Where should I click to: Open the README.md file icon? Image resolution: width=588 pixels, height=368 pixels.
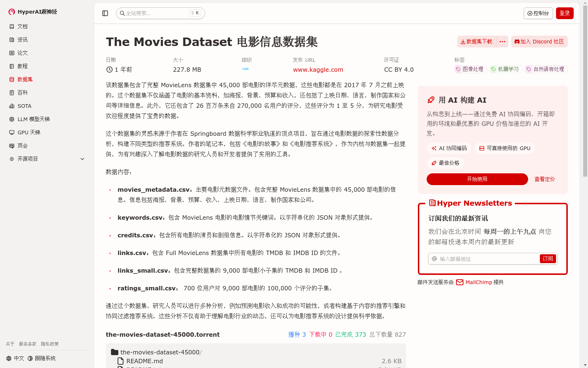click(120, 361)
